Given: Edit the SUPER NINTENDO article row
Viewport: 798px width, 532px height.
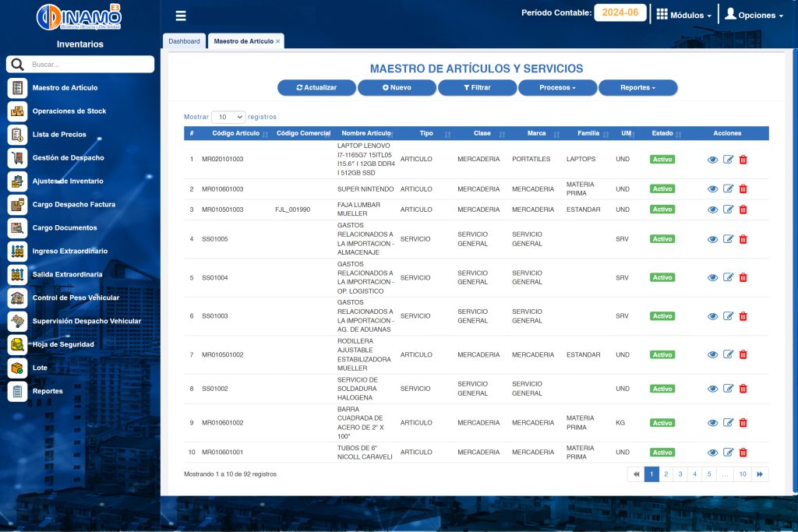Looking at the screenshot, I should point(728,189).
